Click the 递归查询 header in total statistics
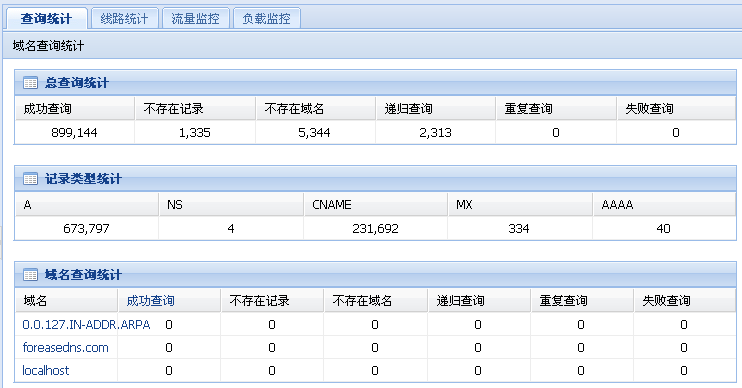 408,109
